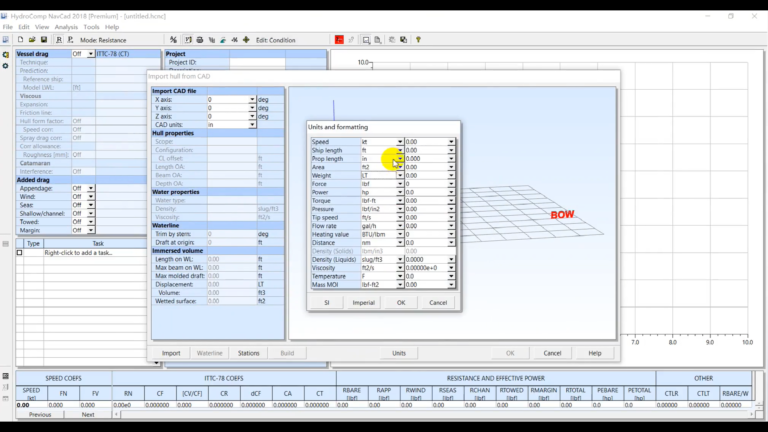
Task: Click the document report icon in toolbar
Action: pyautogui.click(x=378, y=40)
